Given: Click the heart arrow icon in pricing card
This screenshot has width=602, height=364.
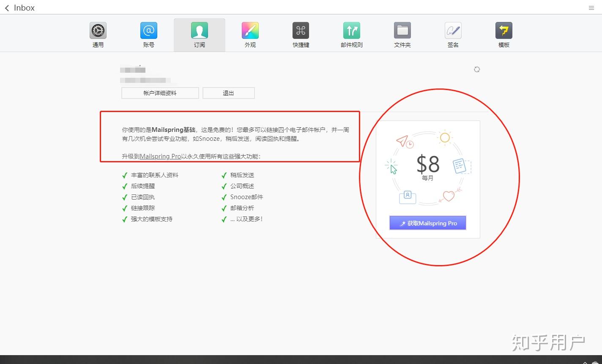Looking at the screenshot, I should tap(450, 195).
